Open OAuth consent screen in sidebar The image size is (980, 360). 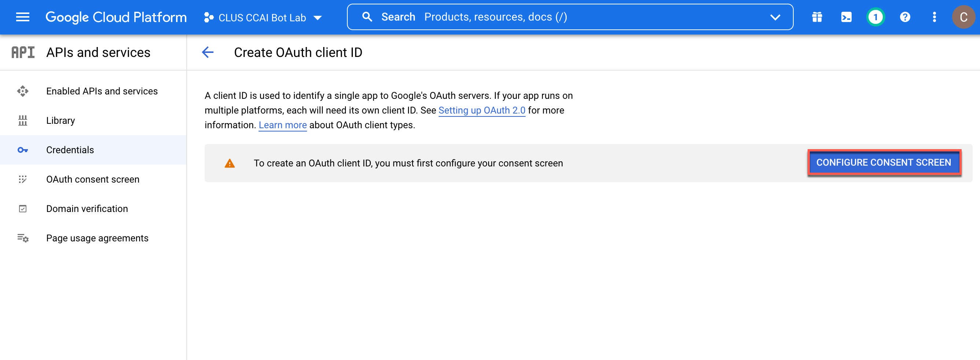point(93,179)
